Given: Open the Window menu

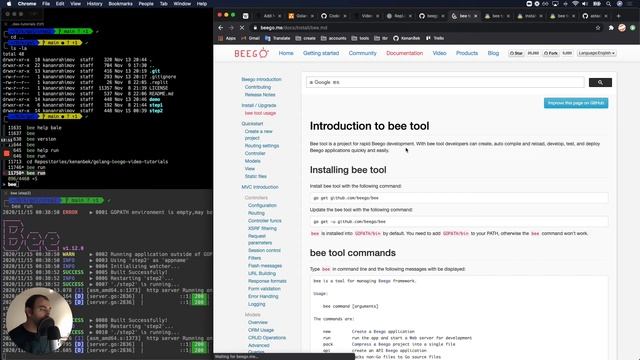Looking at the screenshot, I should [182, 4].
